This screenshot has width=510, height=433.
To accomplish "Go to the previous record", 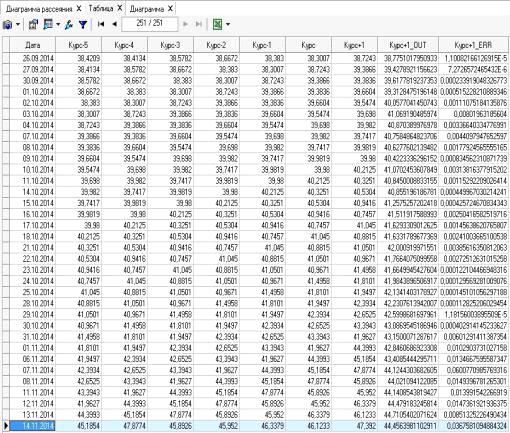I will pos(115,24).
